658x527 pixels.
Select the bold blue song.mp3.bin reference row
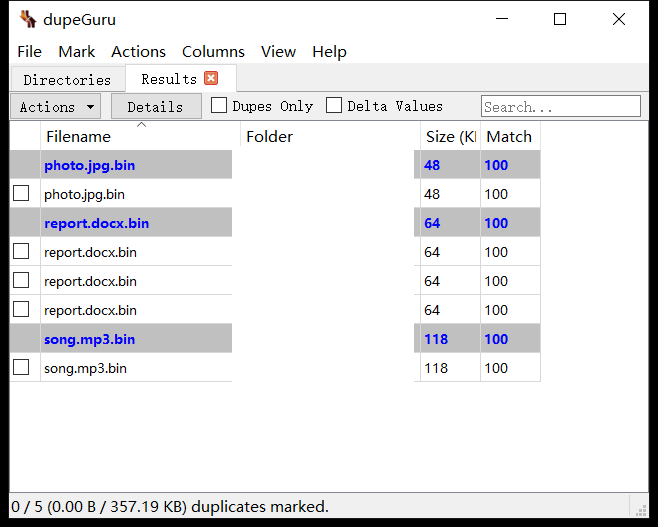point(275,339)
